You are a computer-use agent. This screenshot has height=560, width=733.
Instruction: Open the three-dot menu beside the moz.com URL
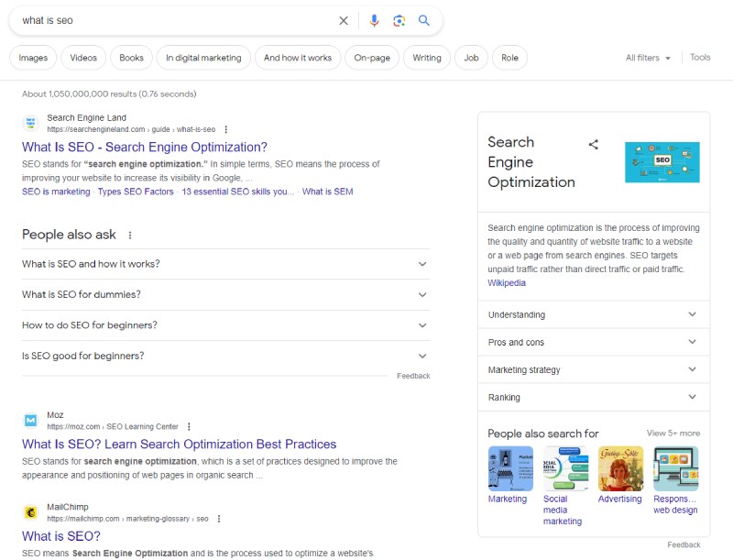[189, 427]
